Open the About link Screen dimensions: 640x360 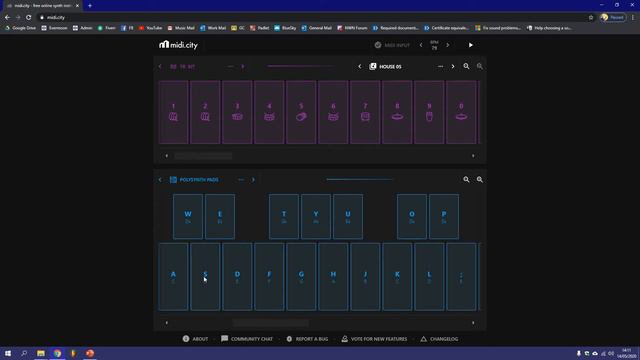[196, 339]
